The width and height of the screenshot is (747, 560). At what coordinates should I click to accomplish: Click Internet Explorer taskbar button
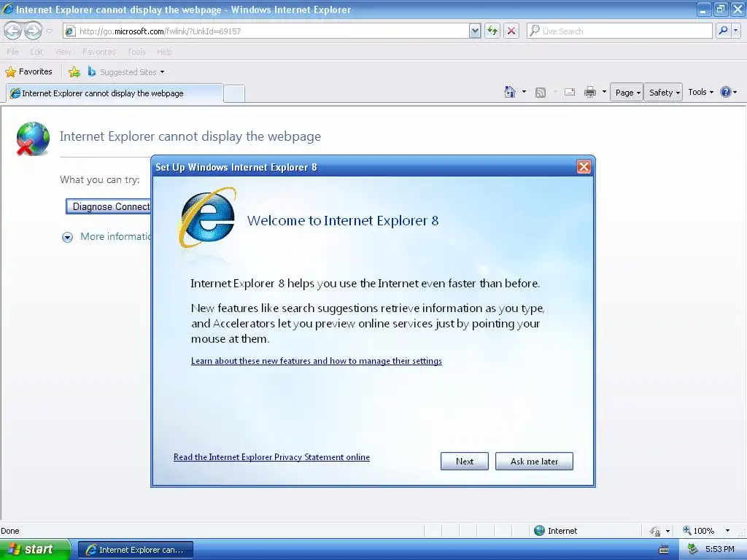(x=135, y=550)
